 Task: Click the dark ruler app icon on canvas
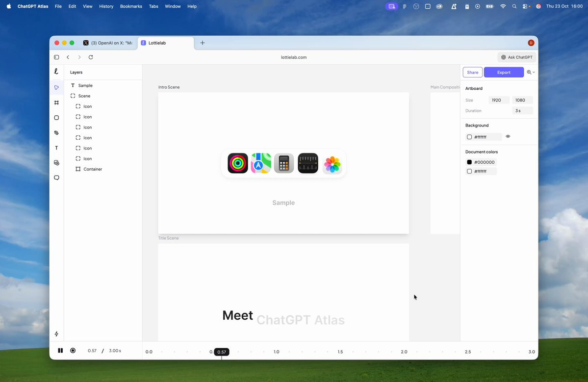pyautogui.click(x=308, y=163)
